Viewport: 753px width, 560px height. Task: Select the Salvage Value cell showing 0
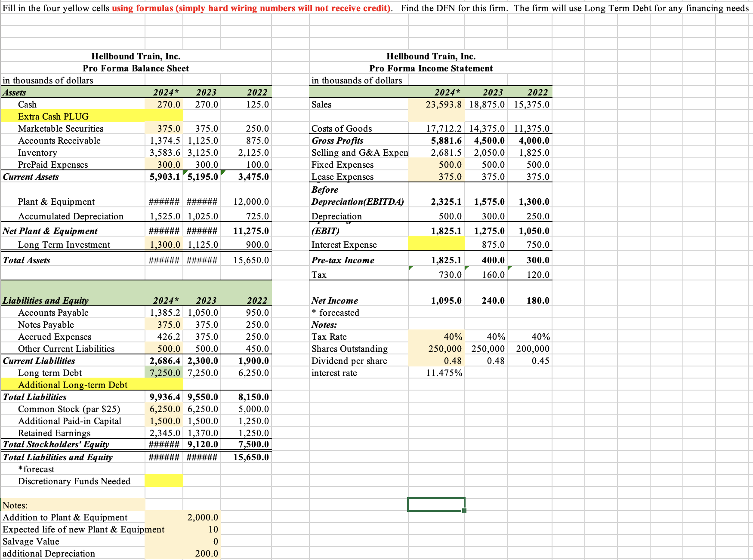point(202,542)
